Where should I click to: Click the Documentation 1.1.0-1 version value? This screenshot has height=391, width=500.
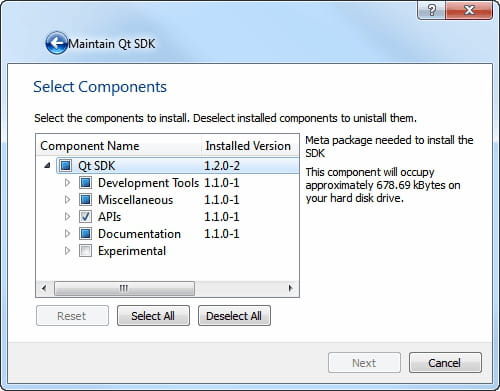coord(222,234)
